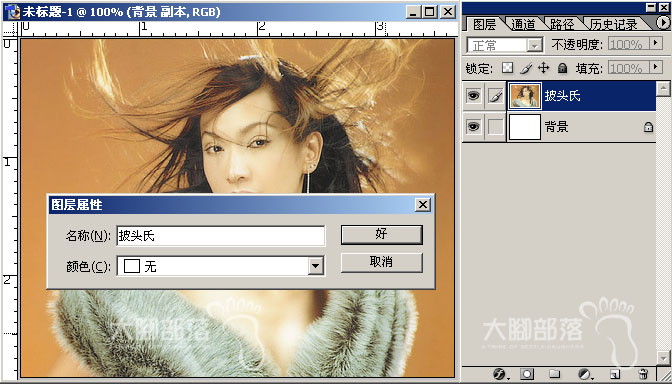Screen dimensions: 672x384
Task: Add a layer mask
Action: (x=527, y=374)
